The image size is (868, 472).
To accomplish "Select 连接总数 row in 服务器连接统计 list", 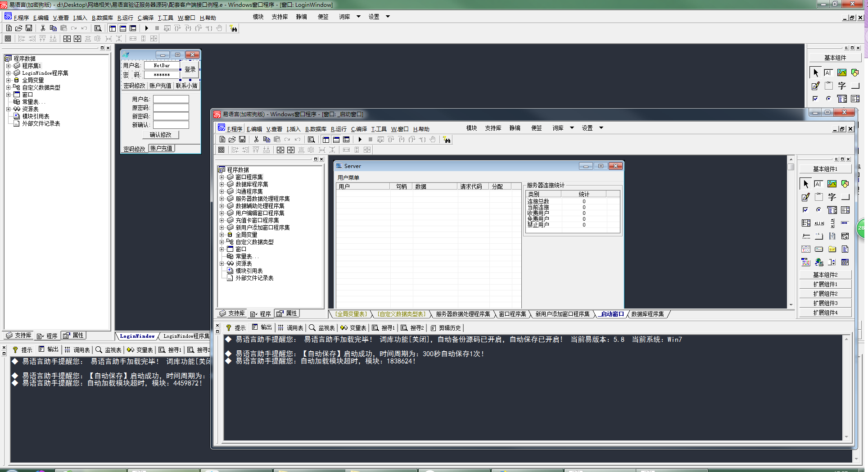I will tap(573, 202).
